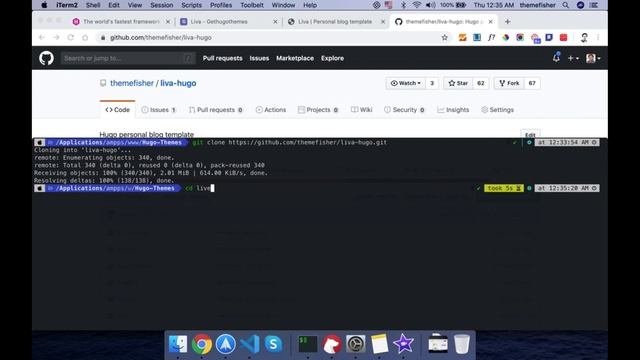Open the liva-hugo repository link
This screenshot has width=640, height=360.
[178, 83]
